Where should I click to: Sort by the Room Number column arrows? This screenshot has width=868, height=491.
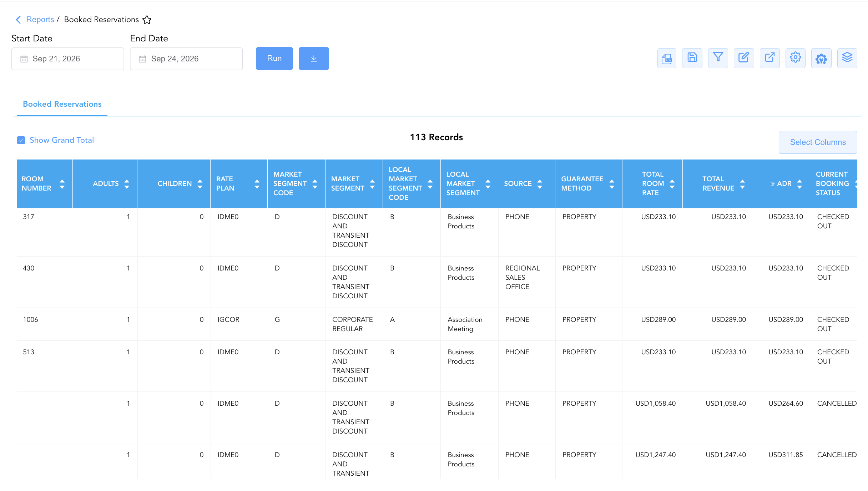pos(62,184)
